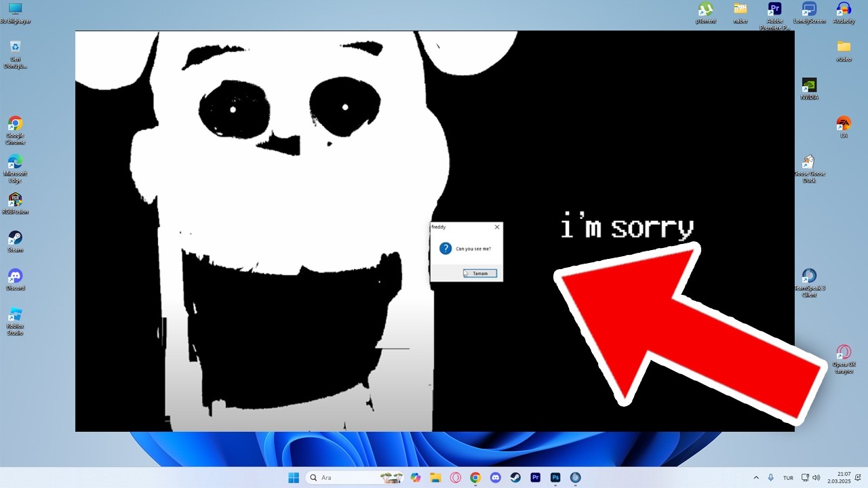Switch to Photoshop in the taskbar
868x488 pixels.
tap(555, 478)
